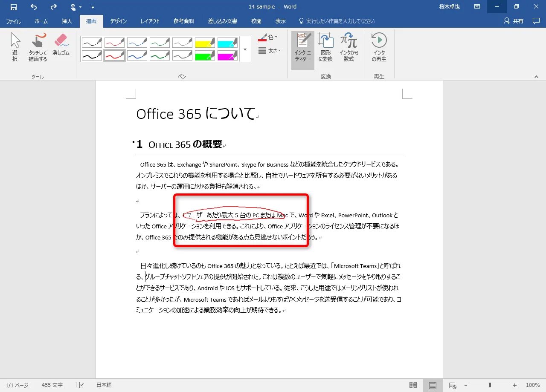Click the heading 1 Office 365 の概要

180,144
